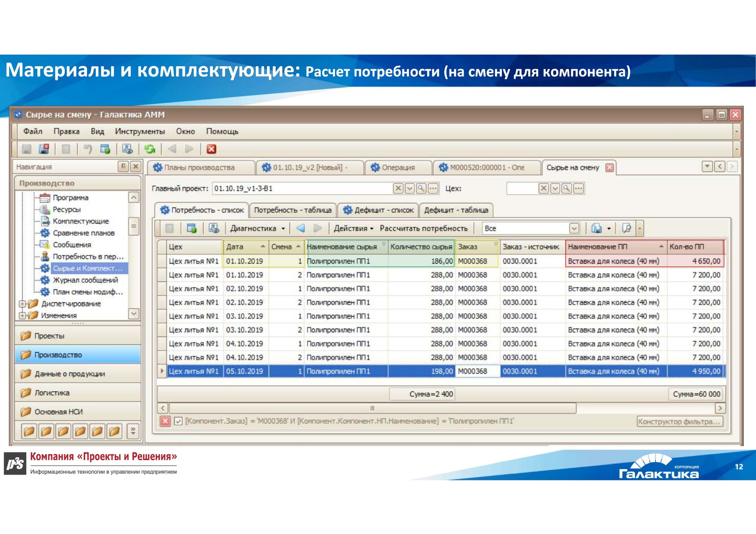
Task: Toggle the active filter checkbox
Action: pyautogui.click(x=178, y=421)
